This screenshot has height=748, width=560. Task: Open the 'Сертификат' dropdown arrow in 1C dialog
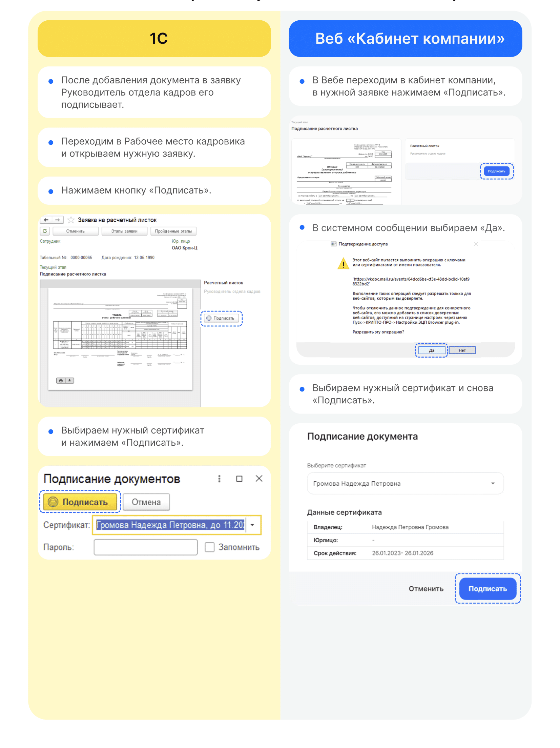point(252,525)
